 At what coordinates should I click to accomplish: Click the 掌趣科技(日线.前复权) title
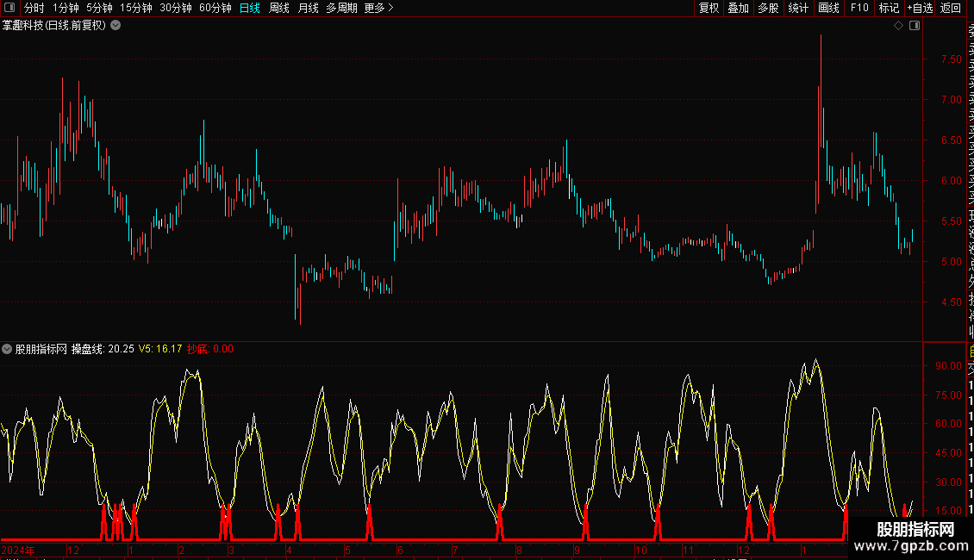(x=54, y=26)
